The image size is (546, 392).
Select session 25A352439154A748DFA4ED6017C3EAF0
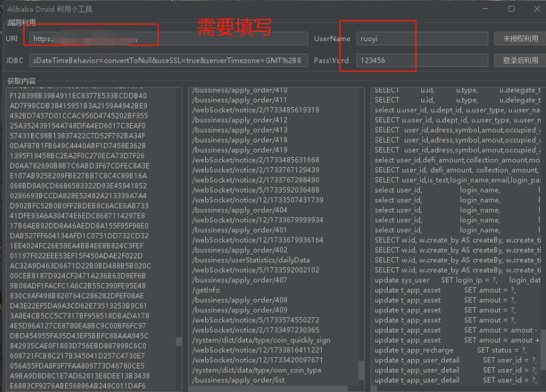(79, 125)
